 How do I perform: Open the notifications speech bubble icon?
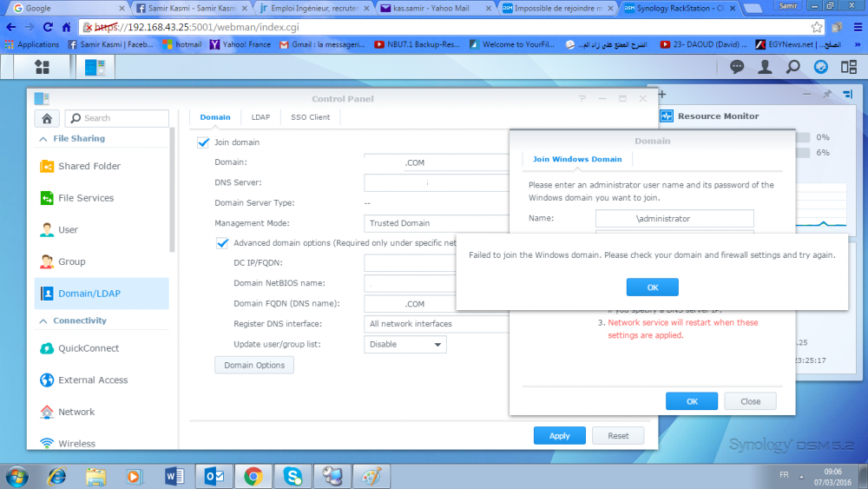coord(737,67)
